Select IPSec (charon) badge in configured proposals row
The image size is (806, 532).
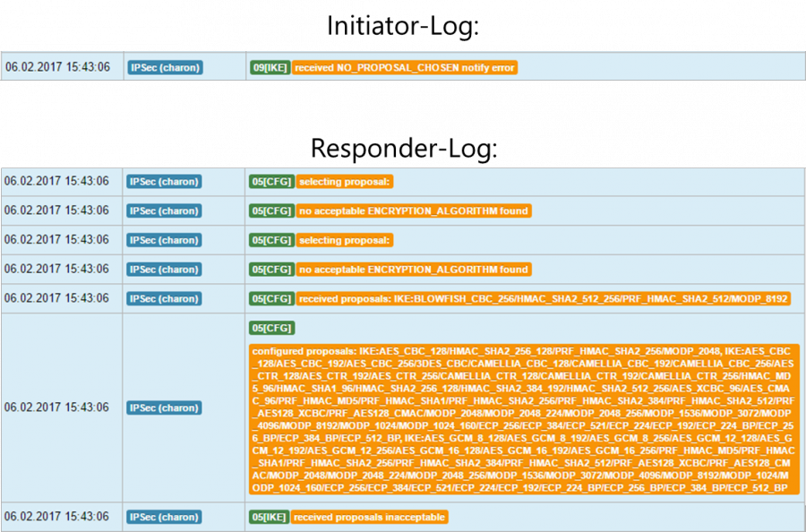[x=165, y=408]
